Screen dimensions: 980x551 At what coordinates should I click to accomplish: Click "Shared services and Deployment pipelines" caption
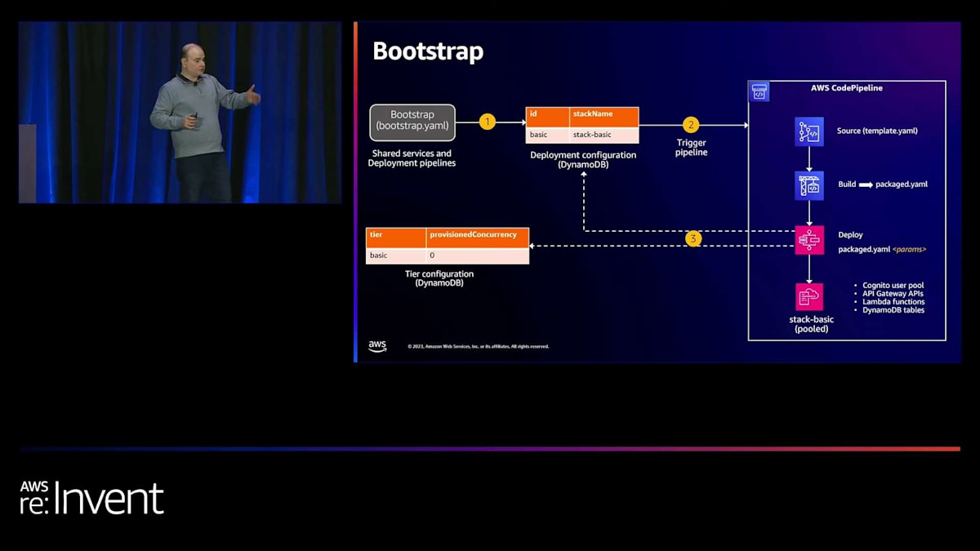(x=412, y=158)
